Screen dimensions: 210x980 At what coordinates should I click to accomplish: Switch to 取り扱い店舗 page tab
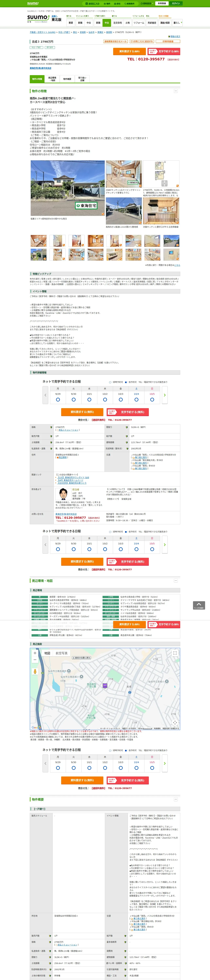pyautogui.click(x=82, y=79)
